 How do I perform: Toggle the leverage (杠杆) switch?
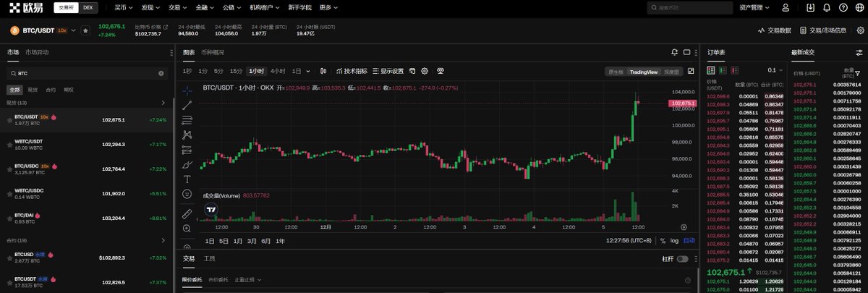pos(682,259)
